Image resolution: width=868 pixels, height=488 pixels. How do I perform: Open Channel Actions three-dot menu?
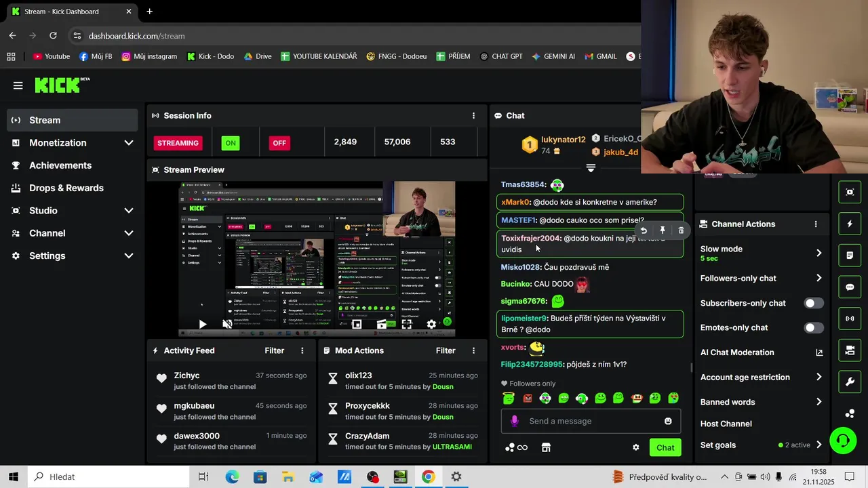click(x=816, y=224)
